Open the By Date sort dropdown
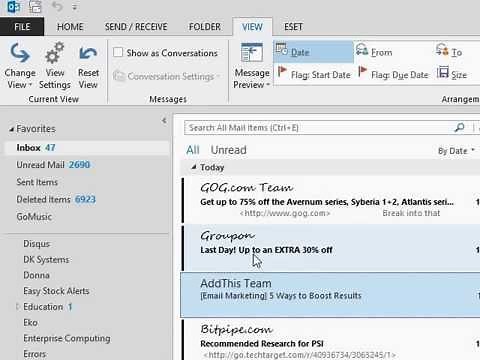Image resolution: width=480 pixels, height=360 pixels. 456,151
